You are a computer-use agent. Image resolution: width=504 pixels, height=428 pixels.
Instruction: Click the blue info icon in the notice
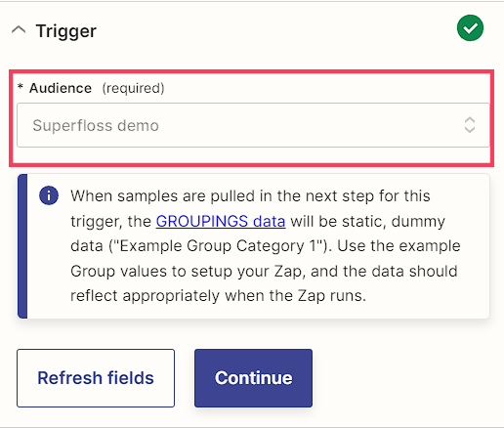(x=49, y=195)
